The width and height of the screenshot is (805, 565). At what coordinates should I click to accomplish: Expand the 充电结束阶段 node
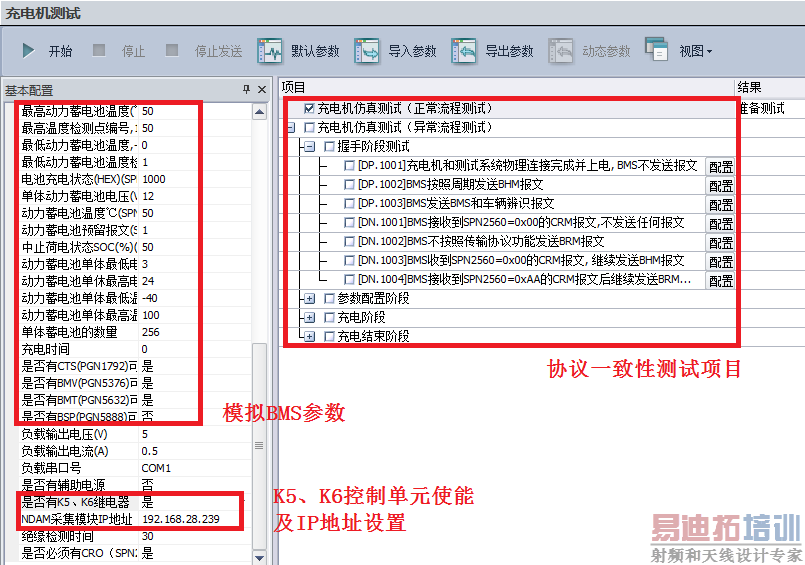pos(309,337)
